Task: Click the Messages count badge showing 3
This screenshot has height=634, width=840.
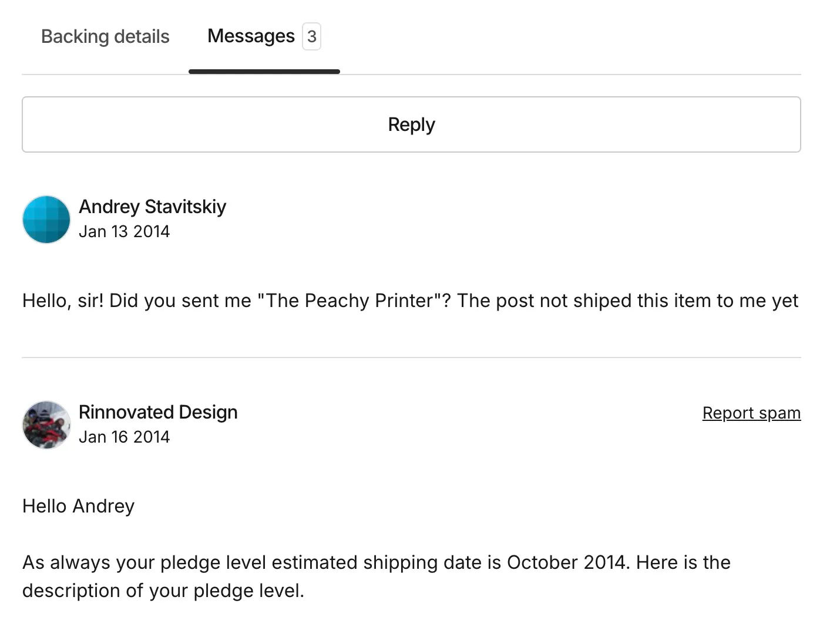Action: [x=311, y=36]
